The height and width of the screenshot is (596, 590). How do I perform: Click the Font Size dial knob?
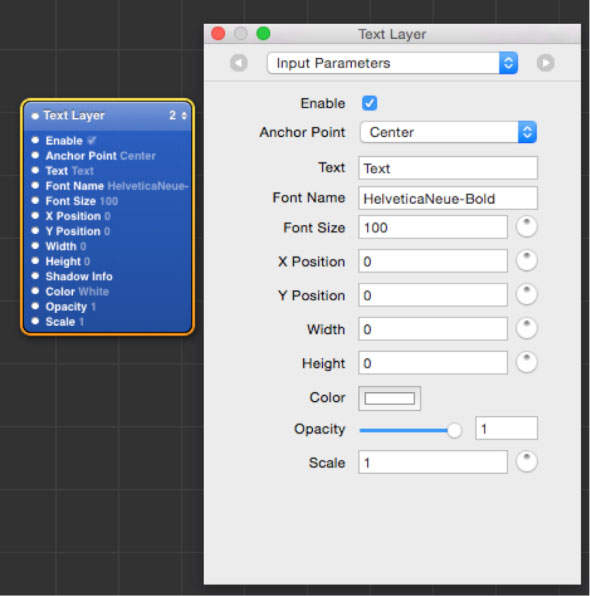tap(527, 227)
